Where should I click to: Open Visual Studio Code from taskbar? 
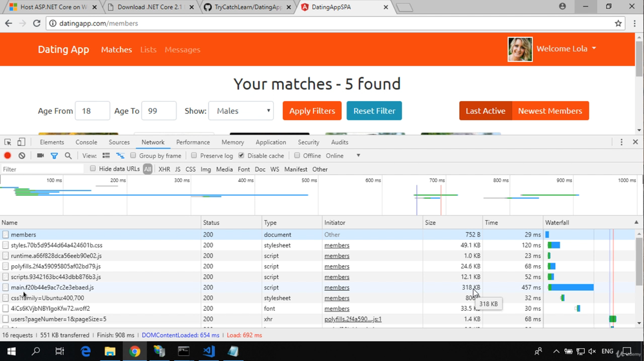coord(209,351)
